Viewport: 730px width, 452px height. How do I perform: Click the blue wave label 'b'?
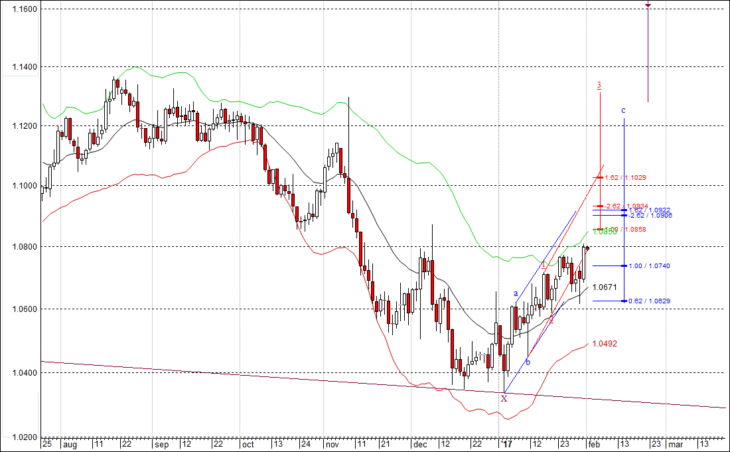(527, 362)
